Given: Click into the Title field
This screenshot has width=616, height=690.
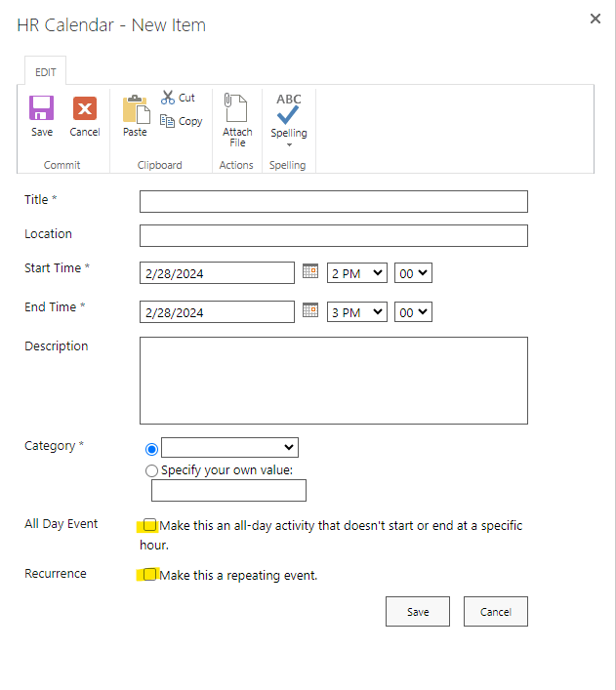Looking at the screenshot, I should click(x=333, y=202).
